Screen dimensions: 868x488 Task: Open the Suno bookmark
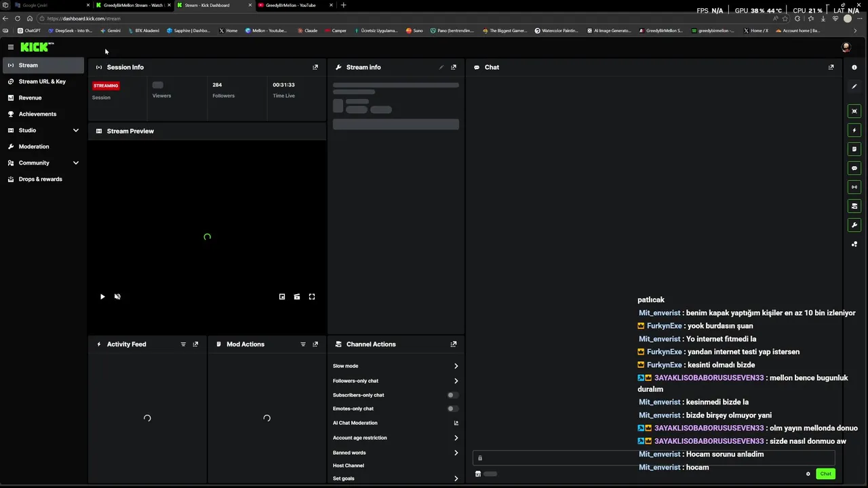tap(414, 30)
